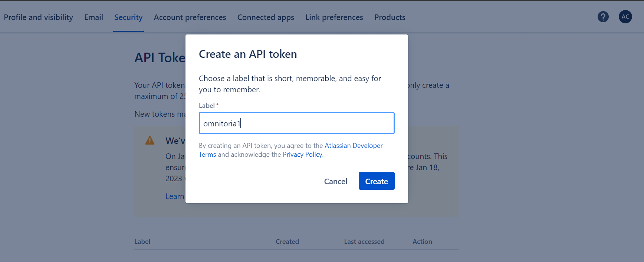Click inside the Label input field

pos(296,123)
